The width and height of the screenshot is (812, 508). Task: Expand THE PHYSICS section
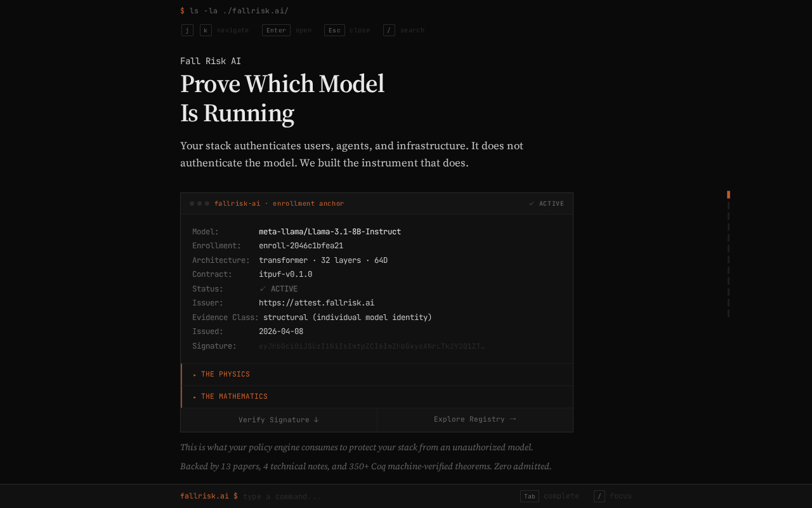377,375
